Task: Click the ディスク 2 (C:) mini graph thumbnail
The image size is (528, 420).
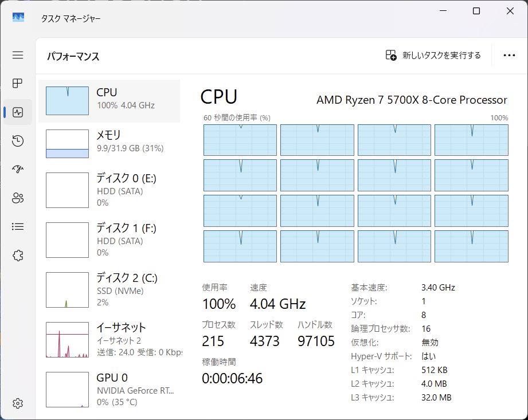Action: 67,290
